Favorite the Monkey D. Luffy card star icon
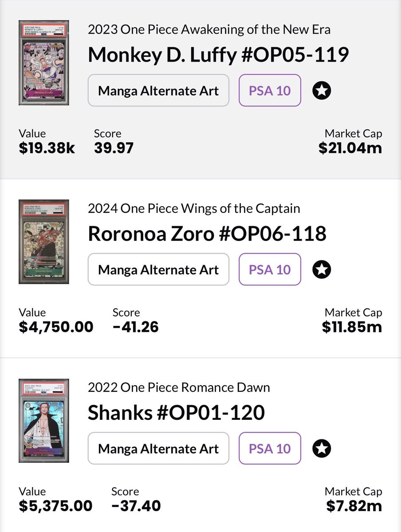The height and width of the screenshot is (532, 401). coord(322,91)
